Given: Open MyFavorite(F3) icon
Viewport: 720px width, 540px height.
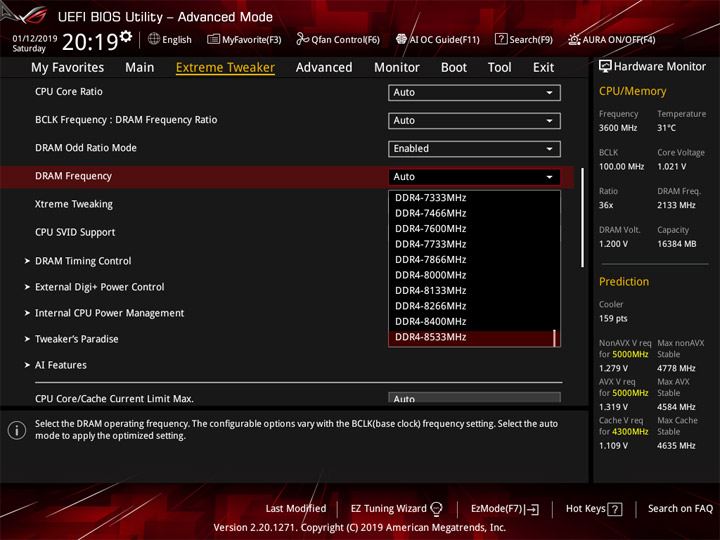Looking at the screenshot, I should pos(213,39).
